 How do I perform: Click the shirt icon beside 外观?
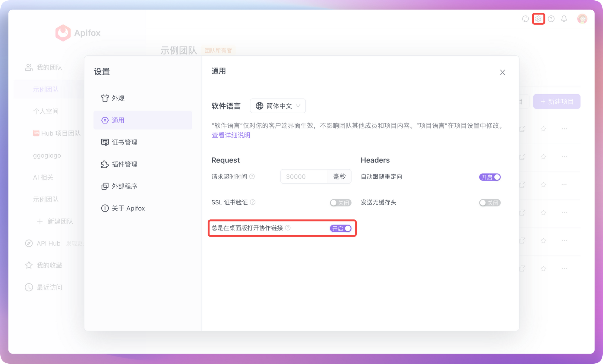(105, 98)
